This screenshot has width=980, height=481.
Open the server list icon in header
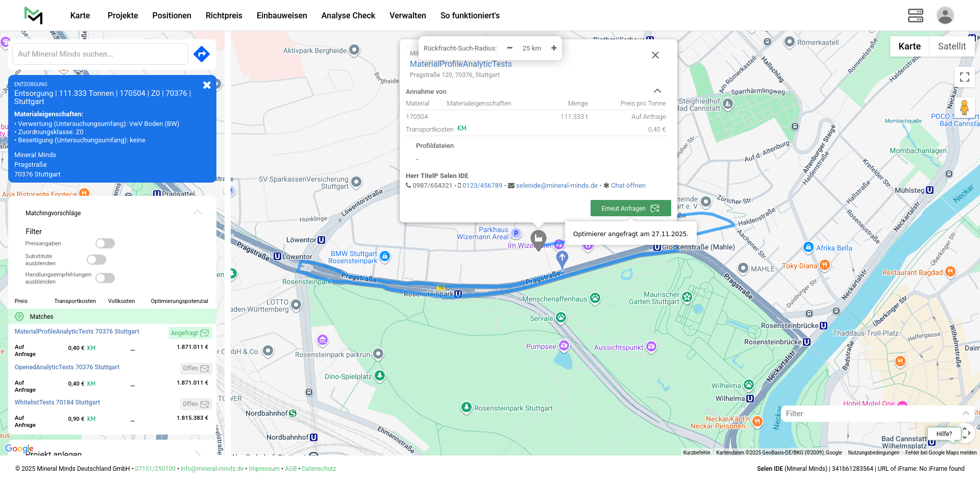915,15
